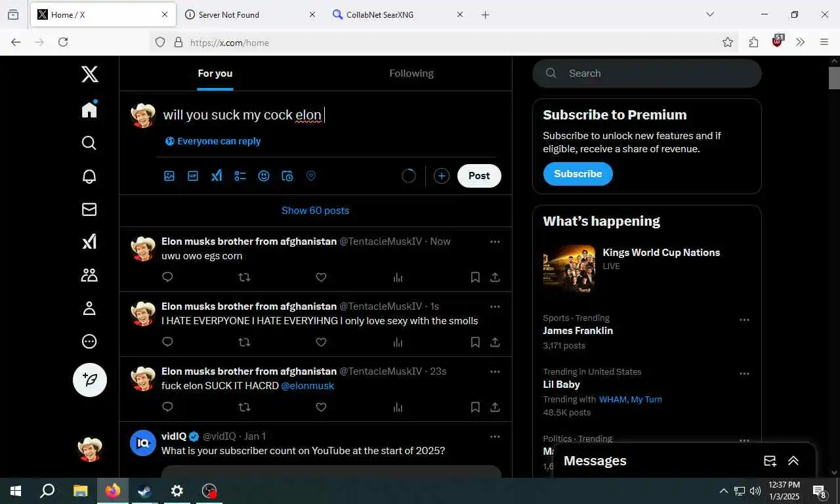Open Messages envelope icon in sidebar
The image size is (840, 504).
coord(89,209)
